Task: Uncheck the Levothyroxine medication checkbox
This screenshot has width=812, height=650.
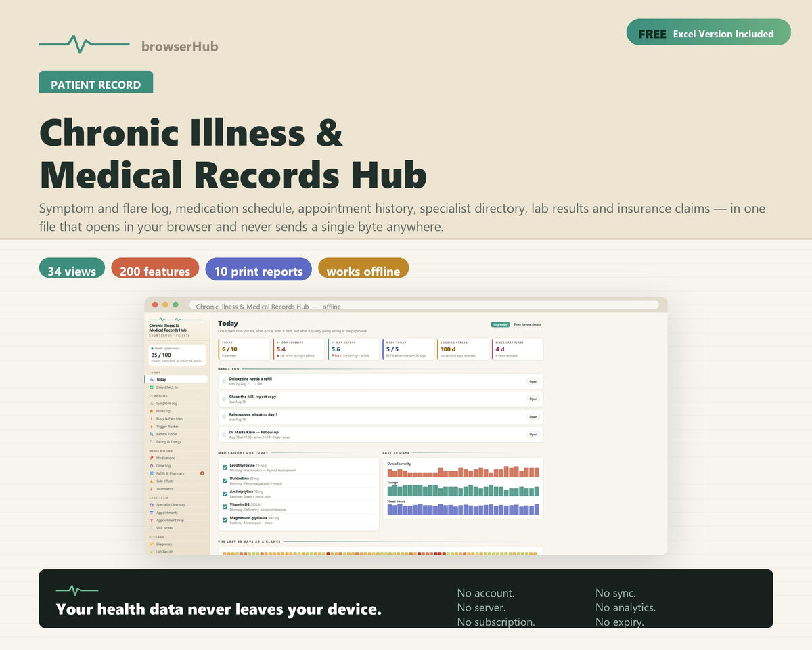Action: [225, 467]
